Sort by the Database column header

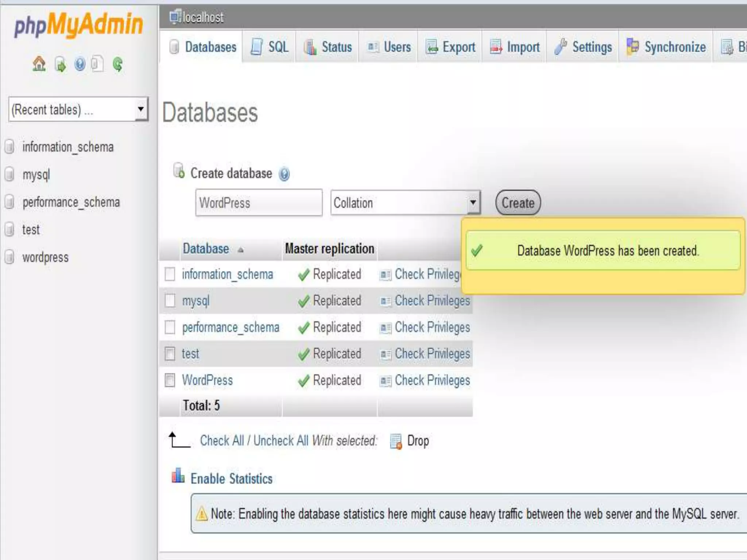(x=206, y=249)
